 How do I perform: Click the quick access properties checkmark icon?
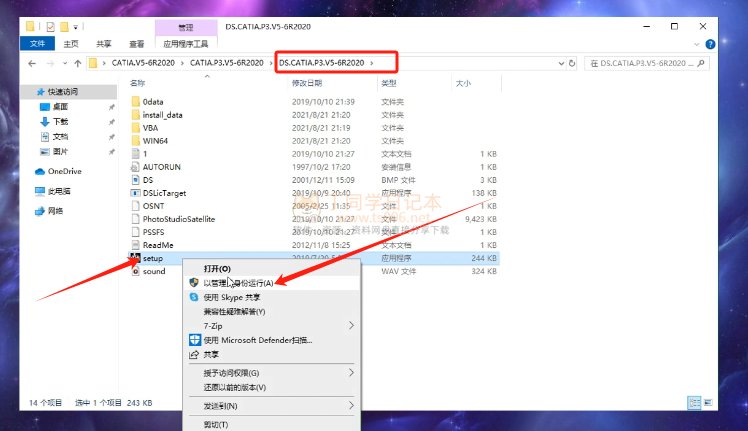[x=51, y=27]
